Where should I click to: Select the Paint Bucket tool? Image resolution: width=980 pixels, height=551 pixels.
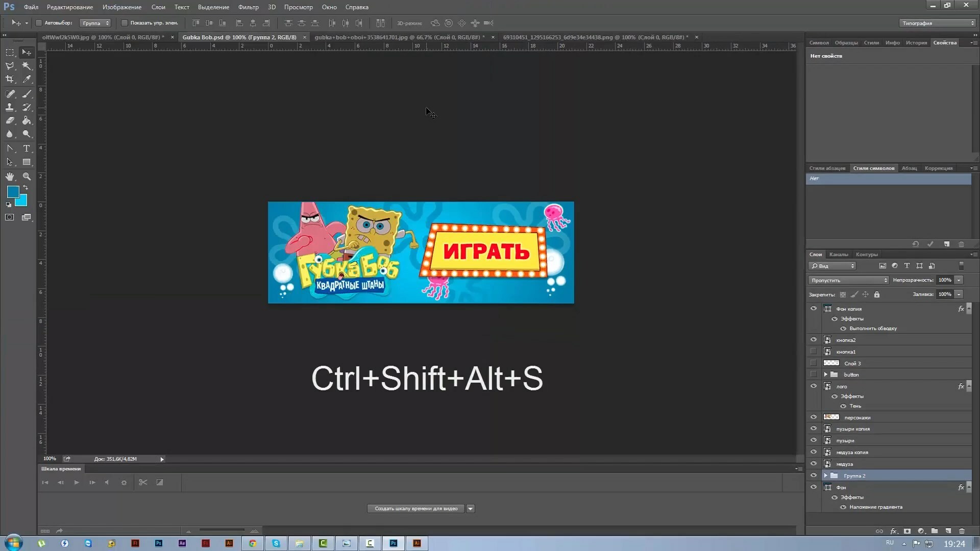click(27, 120)
